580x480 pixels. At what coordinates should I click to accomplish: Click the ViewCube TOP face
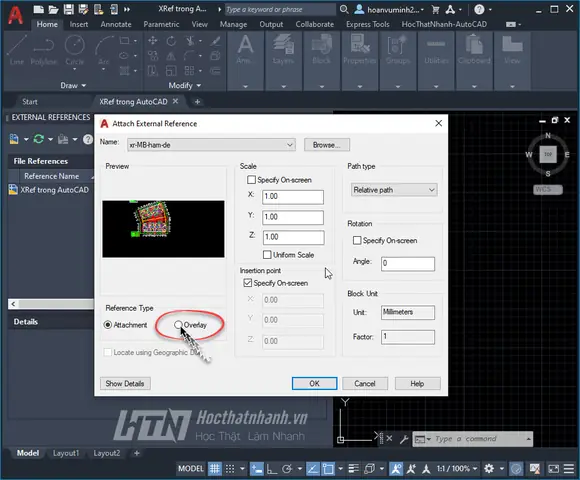click(x=548, y=154)
